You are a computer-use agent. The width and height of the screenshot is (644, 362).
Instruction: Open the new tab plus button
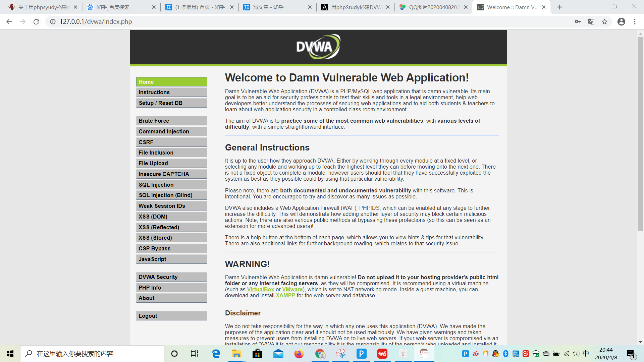pyautogui.click(x=559, y=7)
